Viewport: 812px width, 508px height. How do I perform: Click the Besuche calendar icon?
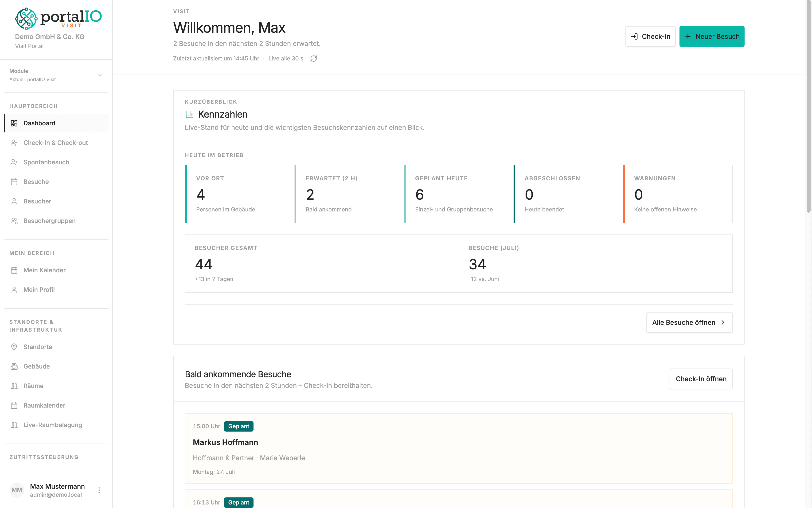coord(14,182)
